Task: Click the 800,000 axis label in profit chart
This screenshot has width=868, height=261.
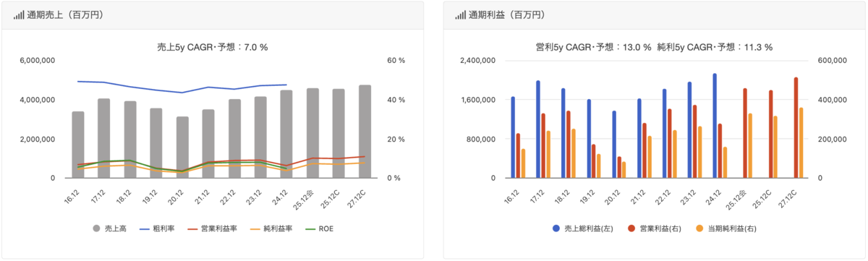Action: pyautogui.click(x=481, y=139)
